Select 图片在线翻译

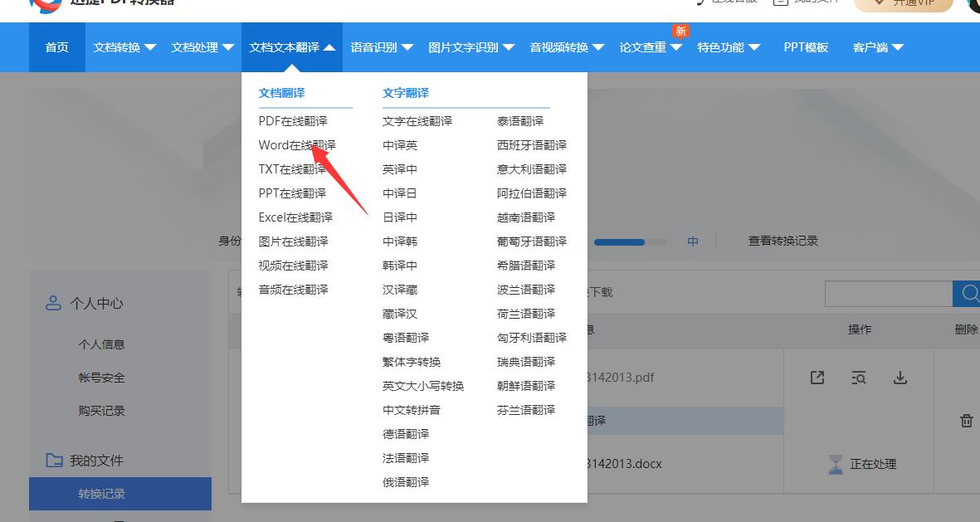(293, 241)
